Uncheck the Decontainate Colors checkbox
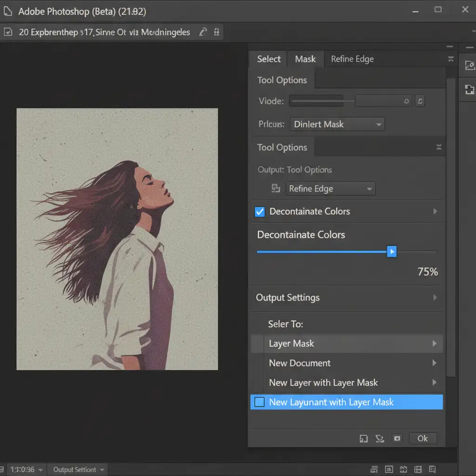 click(260, 212)
